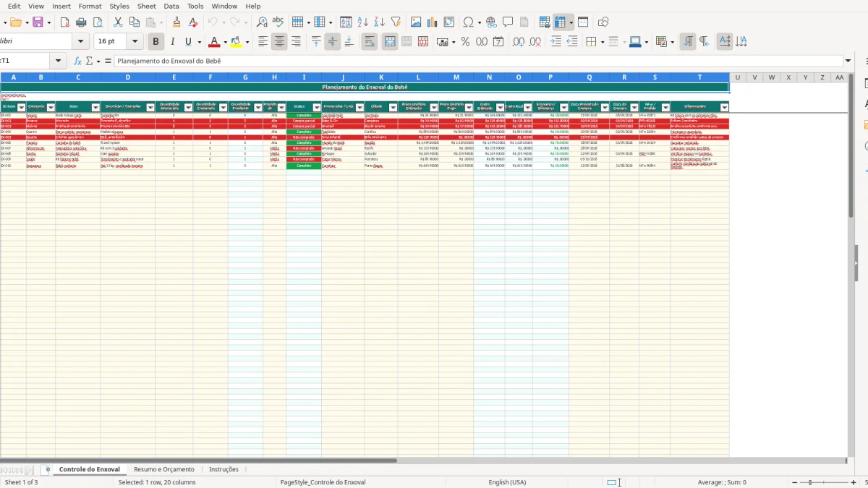Click in the formula input line
Screen dimensions: 868x488
(x=477, y=61)
